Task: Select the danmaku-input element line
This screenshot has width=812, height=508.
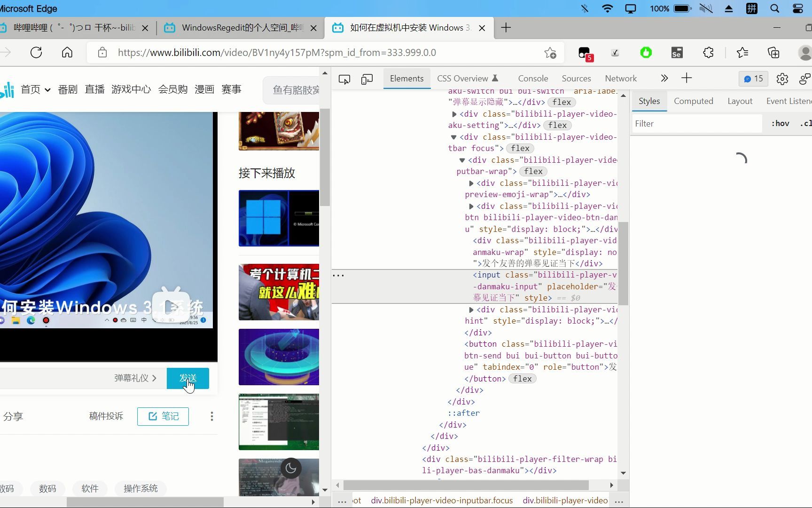Action: [475, 286]
